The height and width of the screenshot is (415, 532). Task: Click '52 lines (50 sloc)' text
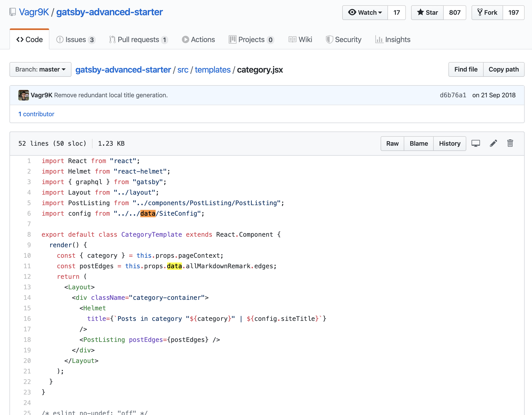[52, 144]
